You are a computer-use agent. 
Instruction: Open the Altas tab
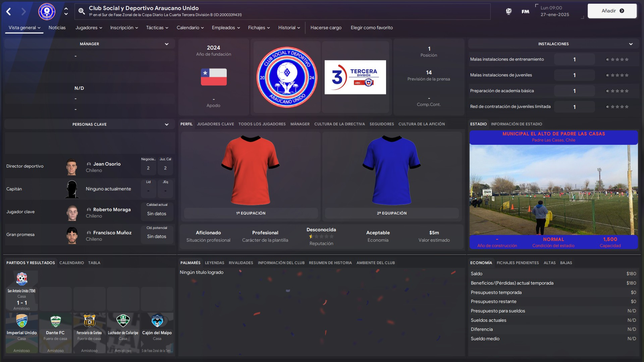(549, 263)
